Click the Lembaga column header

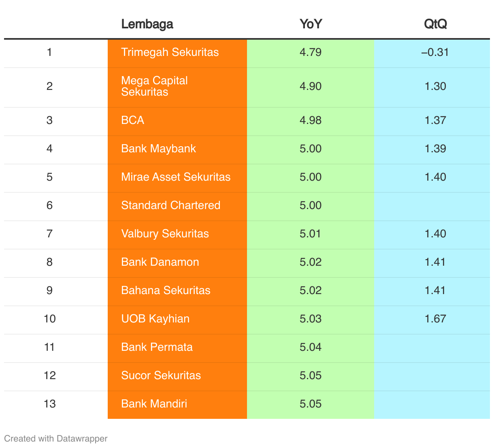(x=147, y=24)
